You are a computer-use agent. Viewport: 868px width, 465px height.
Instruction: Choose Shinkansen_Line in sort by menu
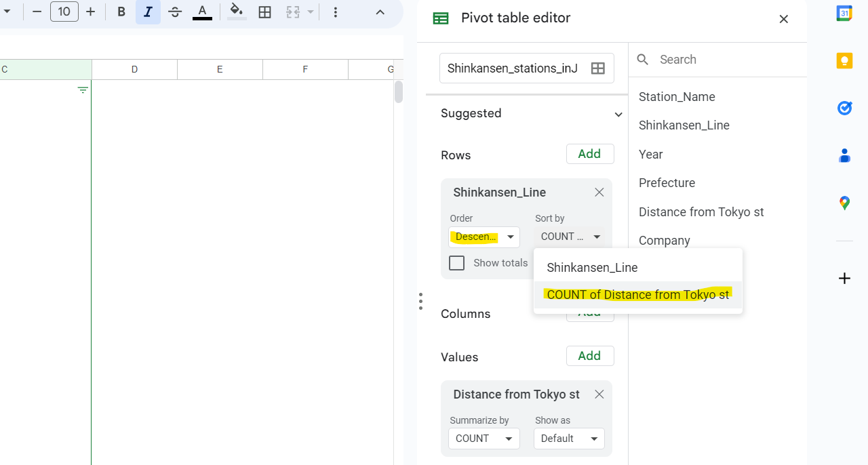[x=592, y=268]
